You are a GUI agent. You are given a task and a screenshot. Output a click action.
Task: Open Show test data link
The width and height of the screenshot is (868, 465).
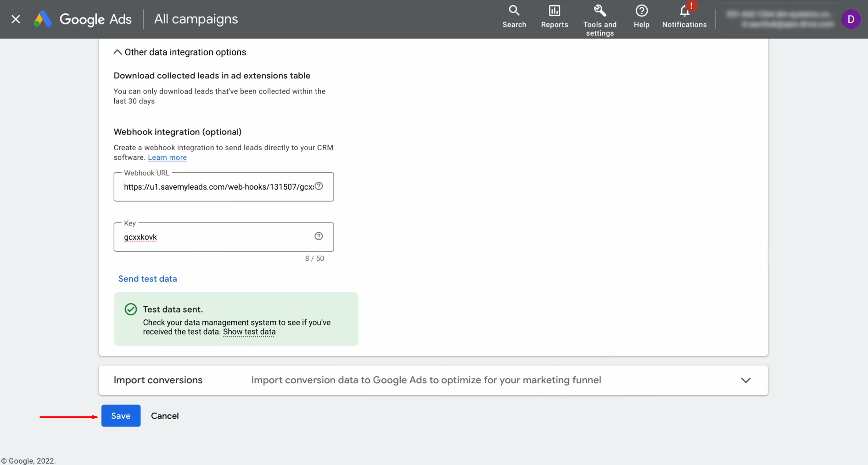click(249, 332)
